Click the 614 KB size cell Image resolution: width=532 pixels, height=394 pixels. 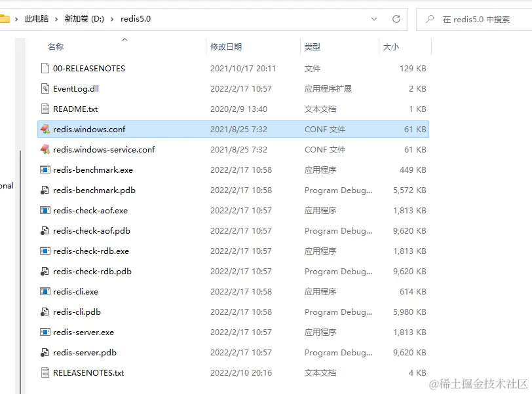point(413,292)
